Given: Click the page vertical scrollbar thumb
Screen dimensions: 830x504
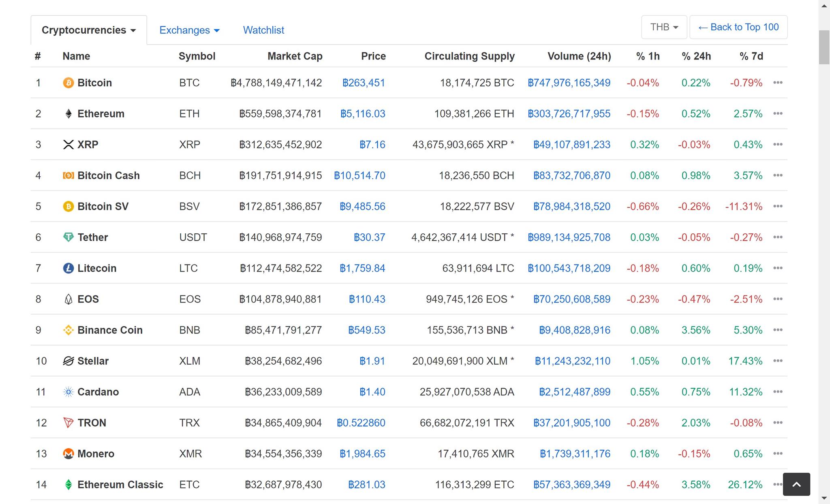Looking at the screenshot, I should click(x=824, y=47).
